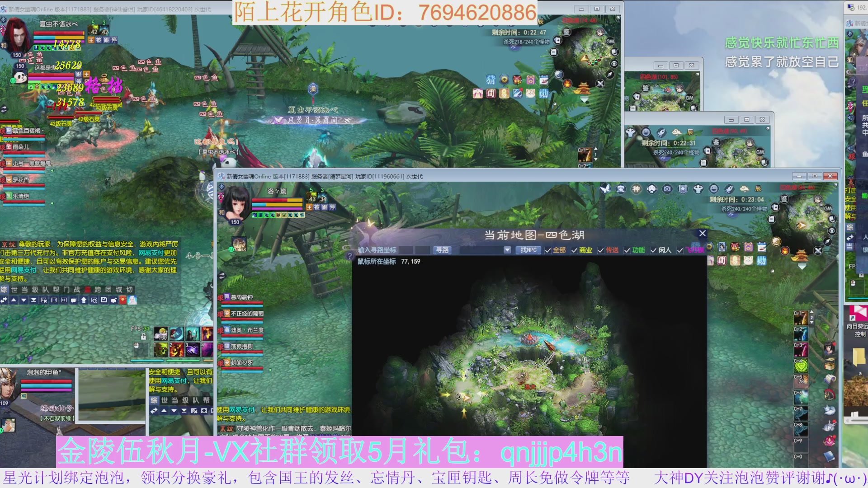
Task: Switch to the 帮 guild chat tab
Action: [x=56, y=290]
